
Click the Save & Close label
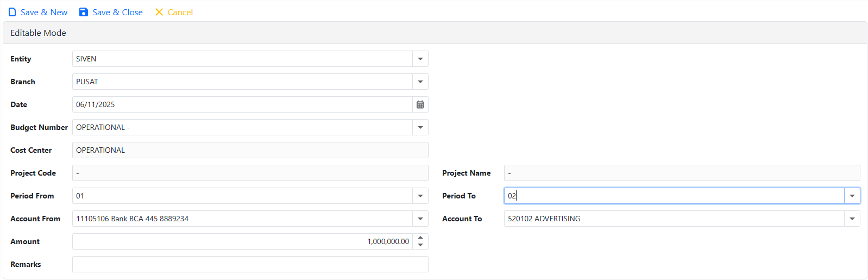coord(117,12)
